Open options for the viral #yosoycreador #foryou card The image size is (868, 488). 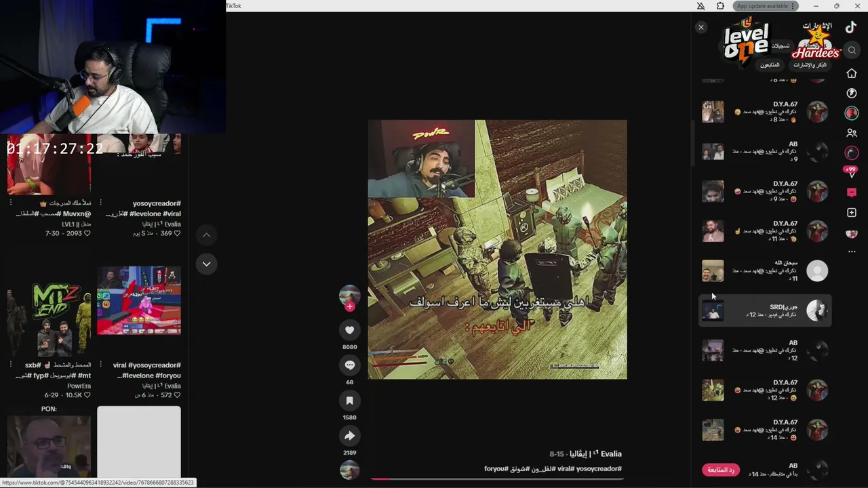(x=100, y=365)
